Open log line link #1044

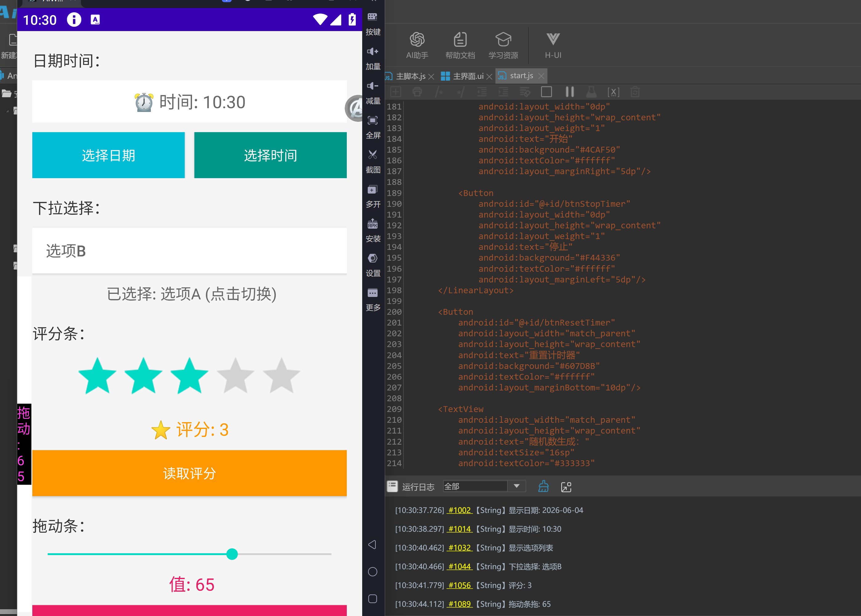[459, 566]
